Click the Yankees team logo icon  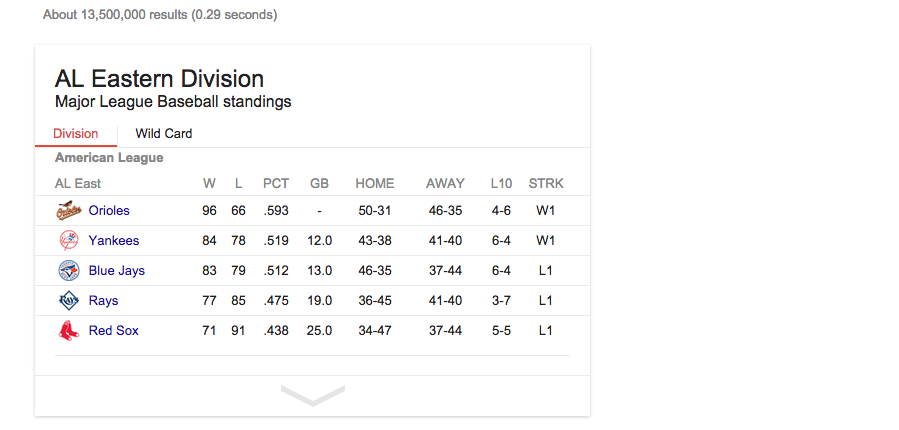[68, 241]
